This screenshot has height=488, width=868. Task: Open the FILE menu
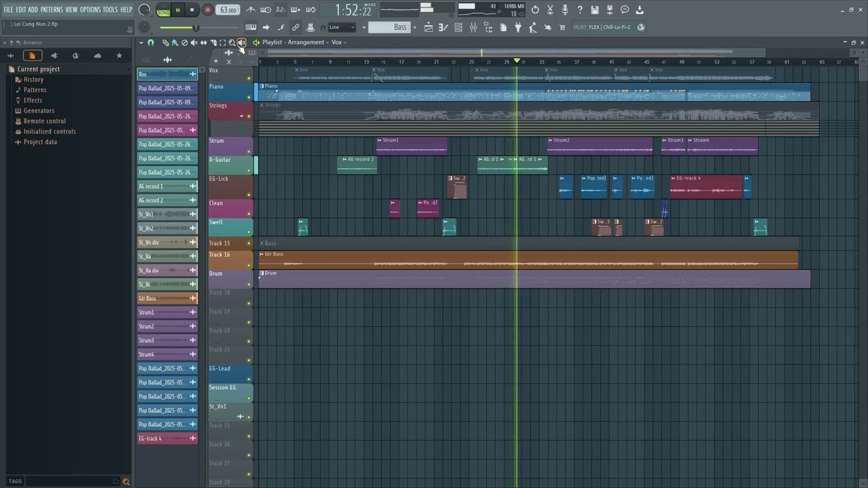coord(8,9)
